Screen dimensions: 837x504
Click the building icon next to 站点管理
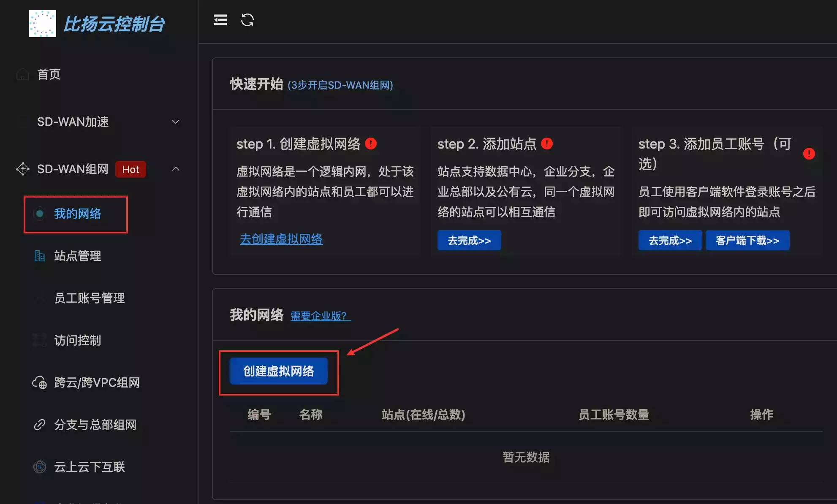click(x=39, y=256)
